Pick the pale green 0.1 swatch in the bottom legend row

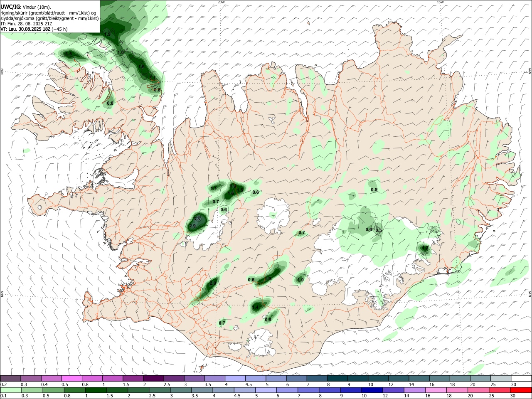tap(10, 390)
